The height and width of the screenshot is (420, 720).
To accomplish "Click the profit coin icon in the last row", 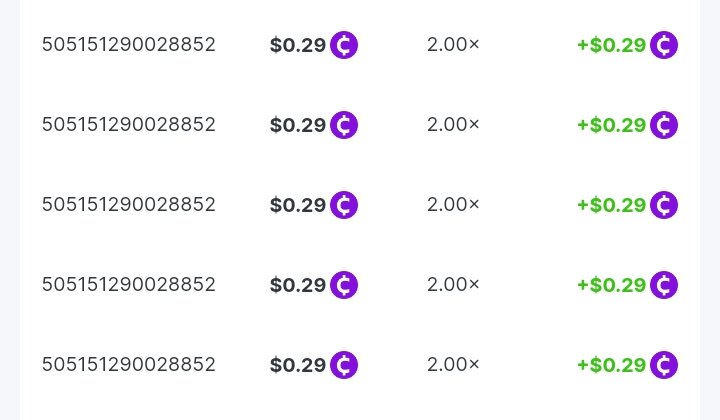I will 664,365.
